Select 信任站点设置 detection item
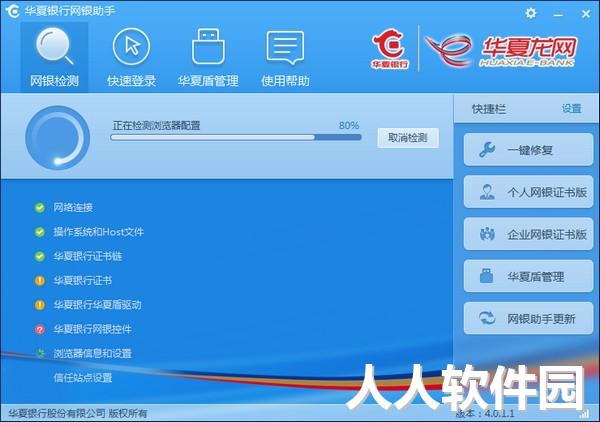 (83, 378)
